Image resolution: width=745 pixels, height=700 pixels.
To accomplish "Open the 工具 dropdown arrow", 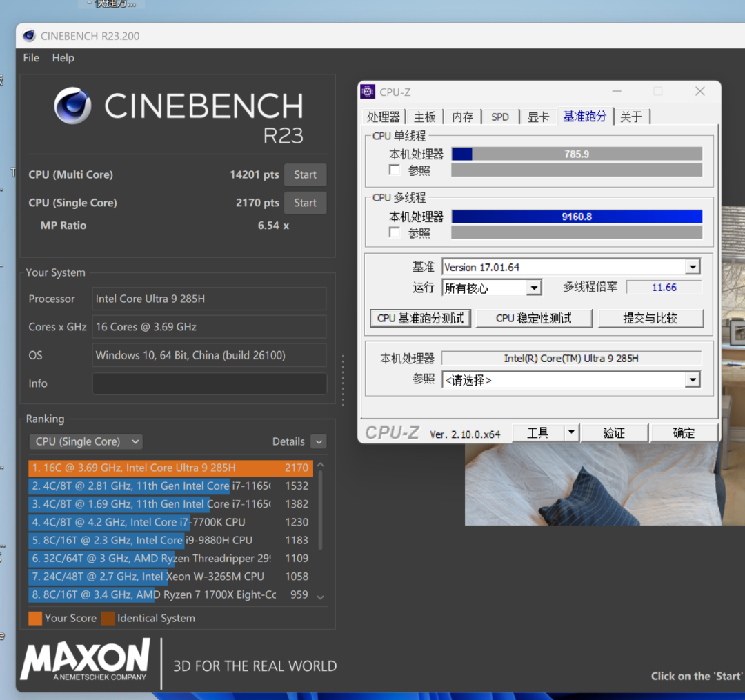I will (572, 432).
